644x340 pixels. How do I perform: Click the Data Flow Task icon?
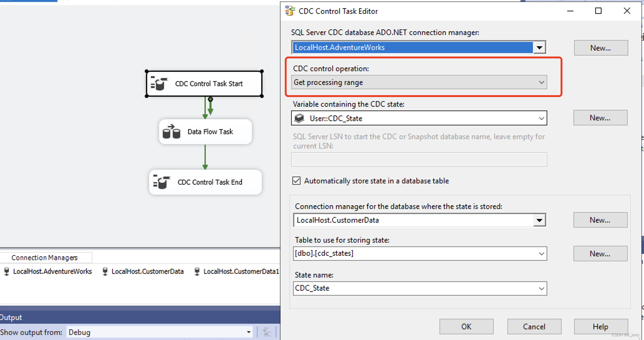coord(171,132)
